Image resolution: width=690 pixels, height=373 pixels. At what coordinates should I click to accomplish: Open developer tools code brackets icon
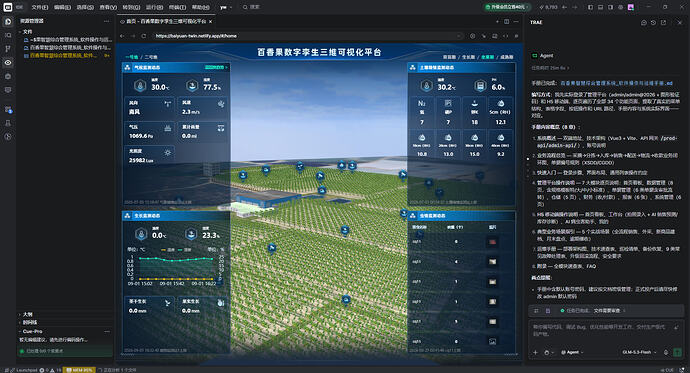pyautogui.click(x=505, y=36)
